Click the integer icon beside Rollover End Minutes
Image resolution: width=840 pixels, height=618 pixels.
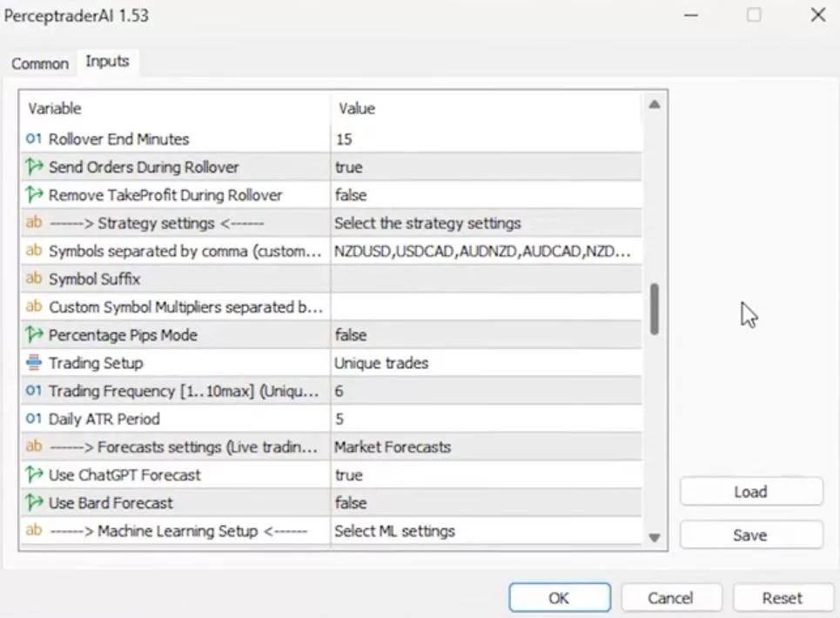(34, 139)
